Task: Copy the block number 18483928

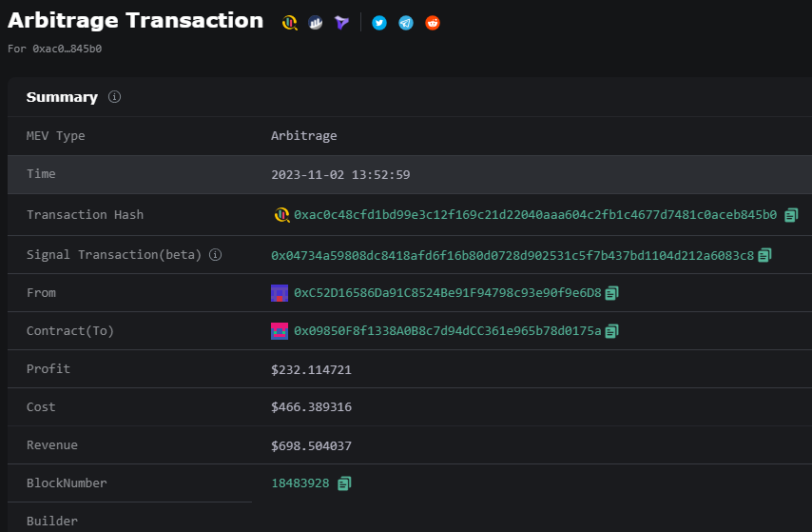Action: tap(344, 483)
